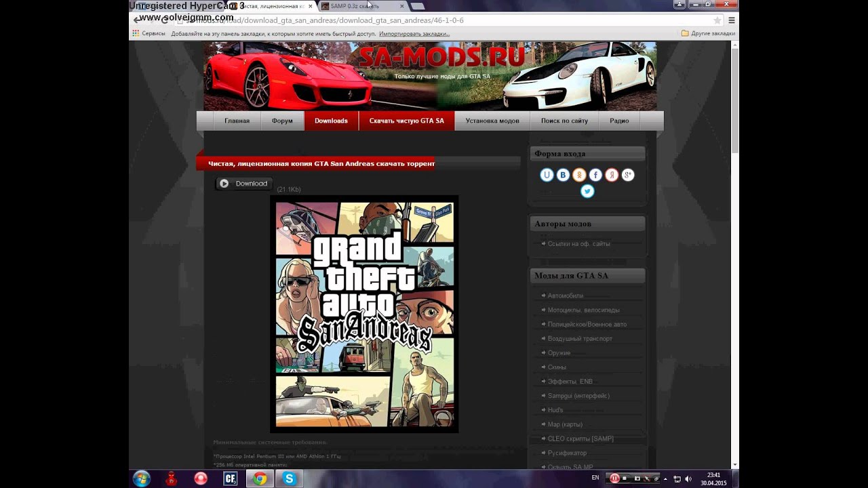Image resolution: width=868 pixels, height=488 pixels.
Task: Show hidden tray icons arrow
Action: [x=667, y=479]
